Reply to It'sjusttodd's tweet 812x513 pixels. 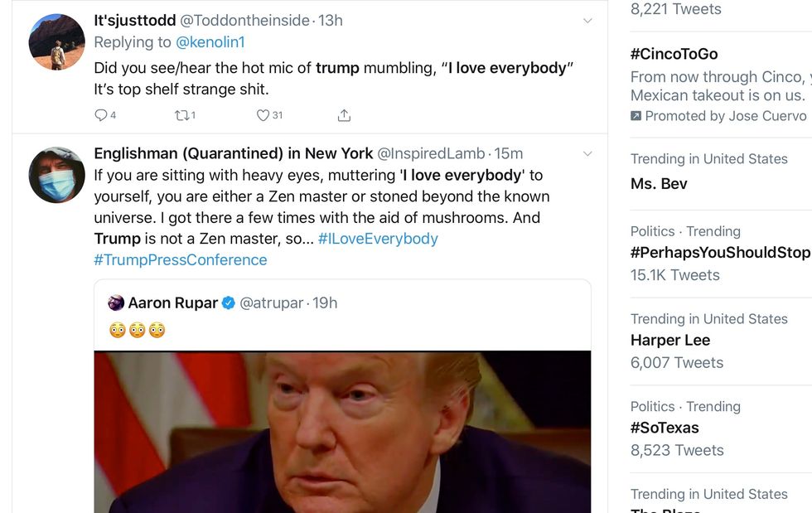[101, 115]
